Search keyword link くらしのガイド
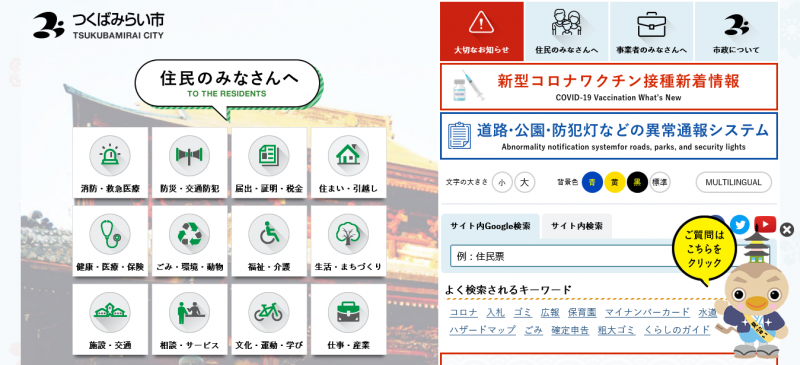The height and width of the screenshot is (365, 800). coord(677,330)
